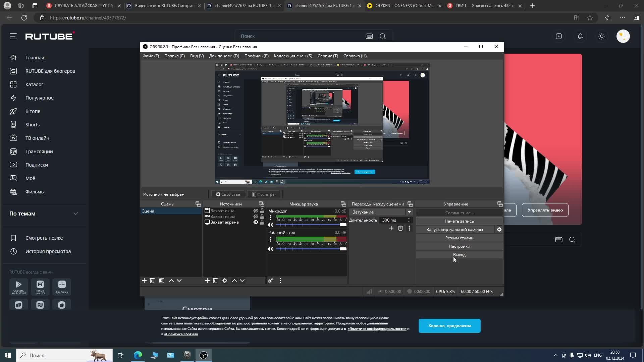The height and width of the screenshot is (362, 644).
Task: Undock the Микшер звука panel
Action: click(x=343, y=204)
